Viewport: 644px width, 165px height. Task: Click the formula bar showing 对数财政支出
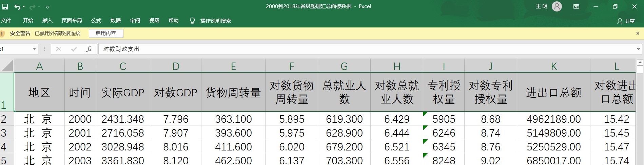pos(367,49)
